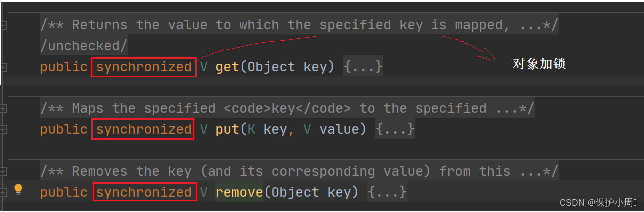
Task: Click the folded /unchecked/ annotation
Action: click(x=84, y=46)
